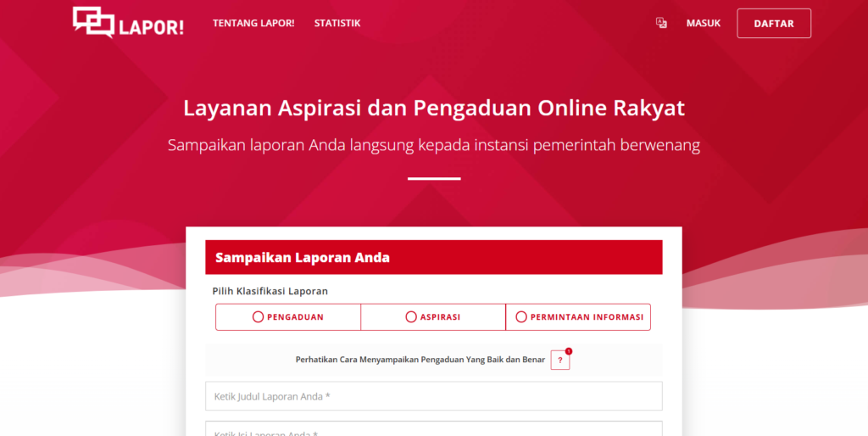
Task: Click the Perhatikan Cara Menyampaikan Pengaduan text
Action: tap(420, 360)
